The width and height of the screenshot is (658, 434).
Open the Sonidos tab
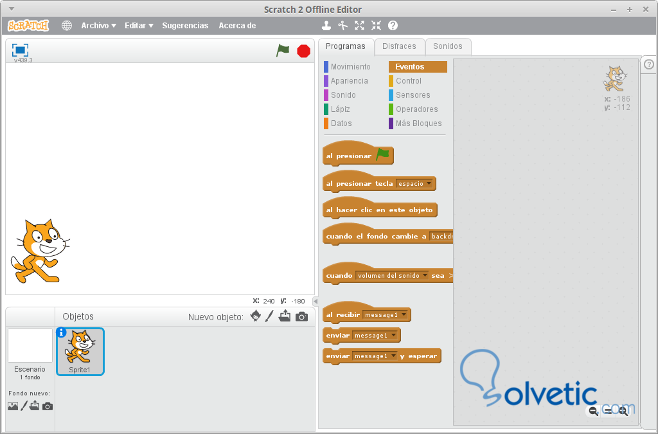(x=448, y=46)
